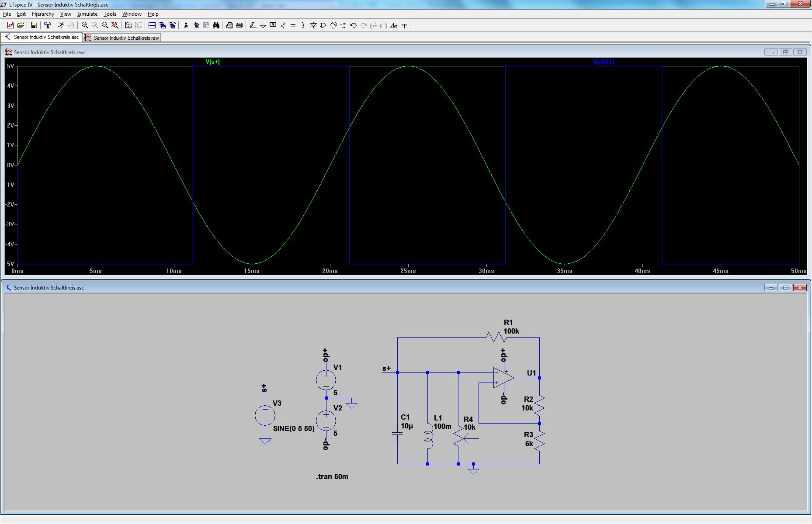Select the Capacitor tool in toolbar
This screenshot has width=812, height=524.
293,25
